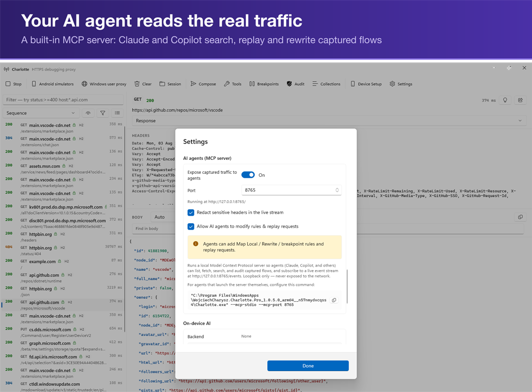Screen dimensions: 532x392
Task: Copy the MCP stdio command
Action: (334, 300)
